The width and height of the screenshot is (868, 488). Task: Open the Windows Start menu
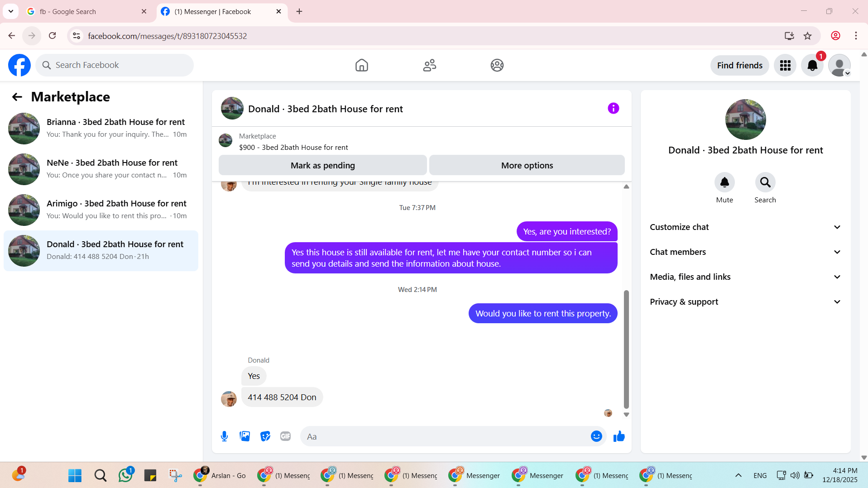click(x=75, y=475)
